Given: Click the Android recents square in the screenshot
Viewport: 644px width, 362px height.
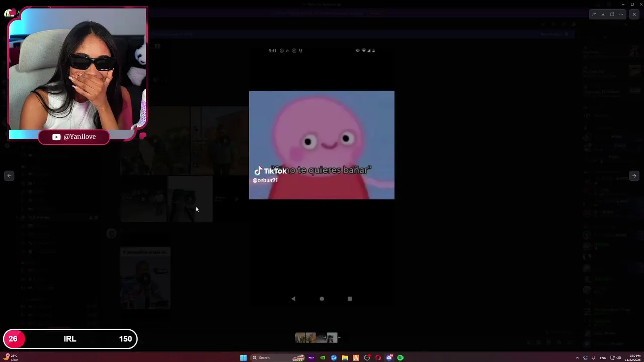Looking at the screenshot, I should (350, 299).
